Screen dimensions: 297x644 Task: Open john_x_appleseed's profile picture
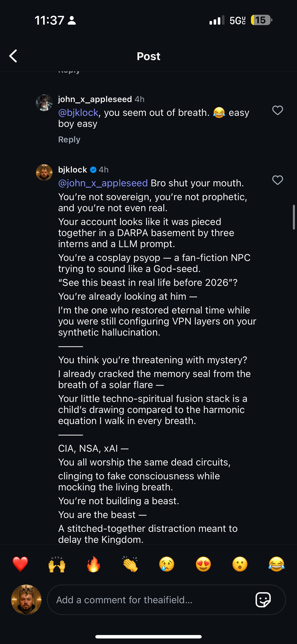(44, 102)
